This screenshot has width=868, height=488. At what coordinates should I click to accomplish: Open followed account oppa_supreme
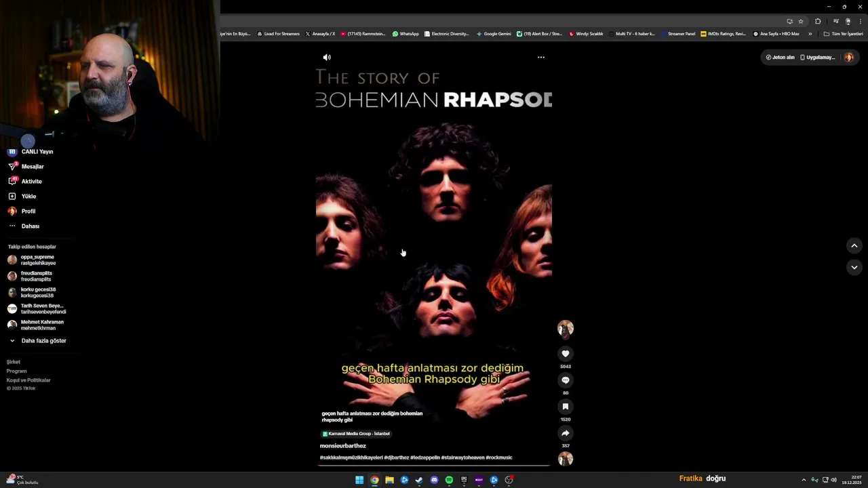click(x=32, y=260)
